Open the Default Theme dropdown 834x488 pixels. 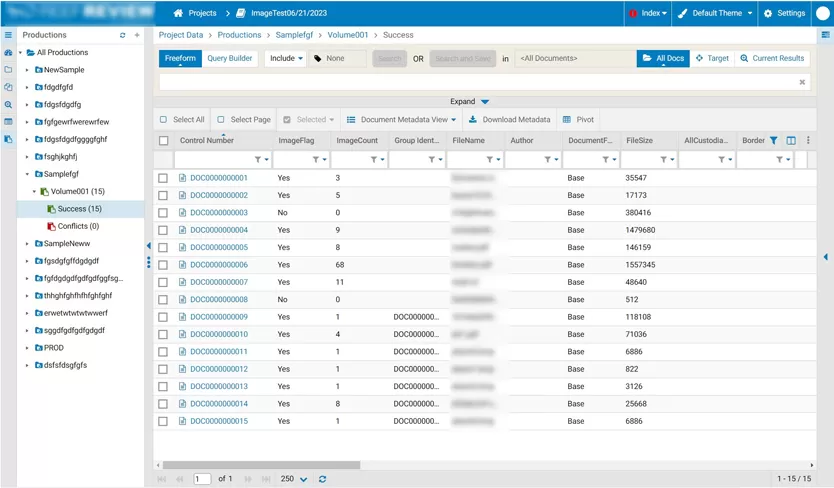[x=715, y=13]
